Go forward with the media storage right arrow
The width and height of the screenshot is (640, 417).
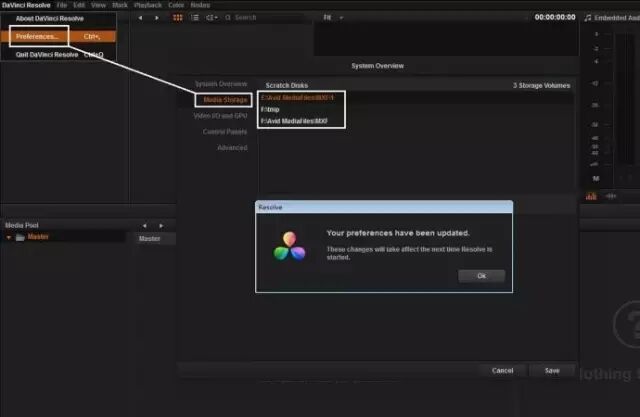pos(157,18)
